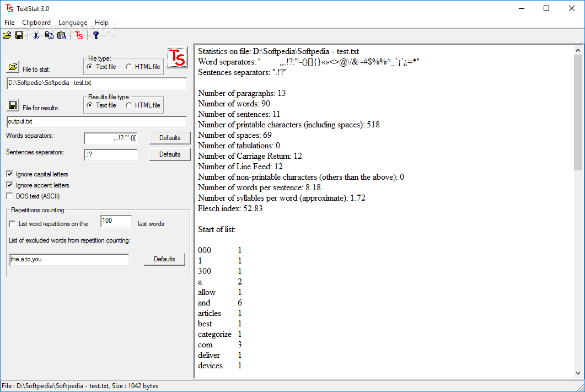
Task: Click the small TS run toolbar icon
Action: (79, 35)
